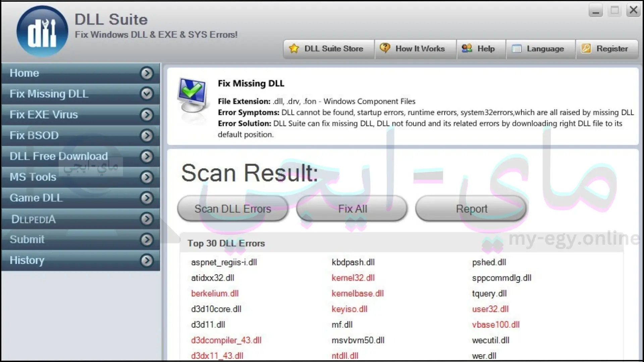Image resolution: width=644 pixels, height=362 pixels.
Task: Select wer.dll entry
Action: (x=484, y=356)
